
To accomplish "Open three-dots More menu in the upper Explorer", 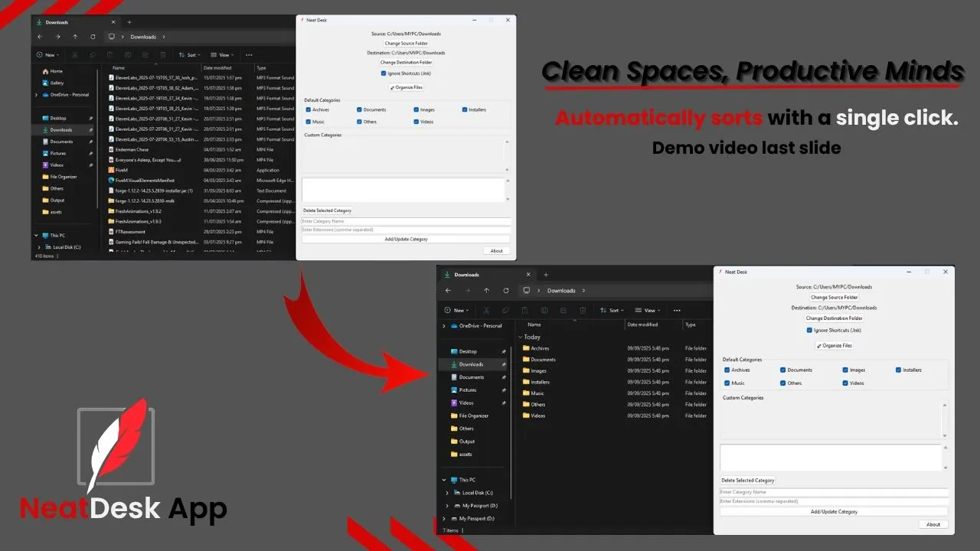I will point(249,55).
